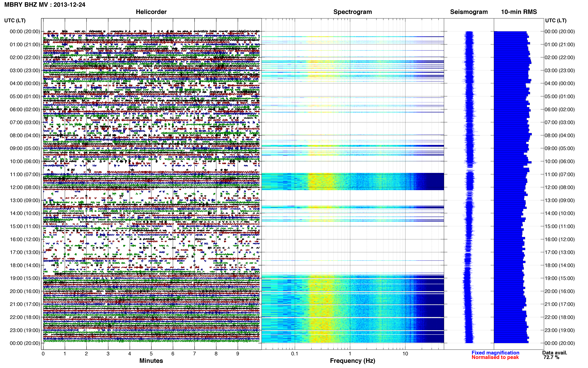Viewport: 588px width, 368px height.
Task: Click the 'Spectrogram' panel heading
Action: [x=352, y=12]
